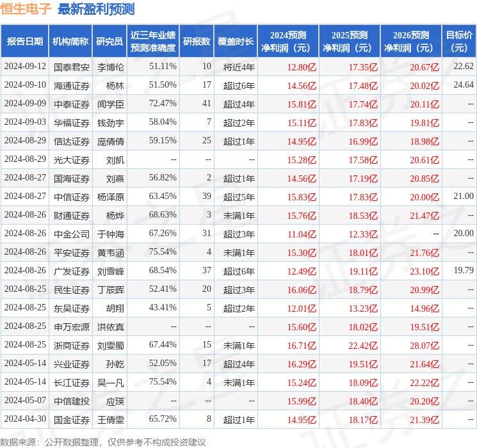Click the 中信证券 institution cell

click(72, 196)
